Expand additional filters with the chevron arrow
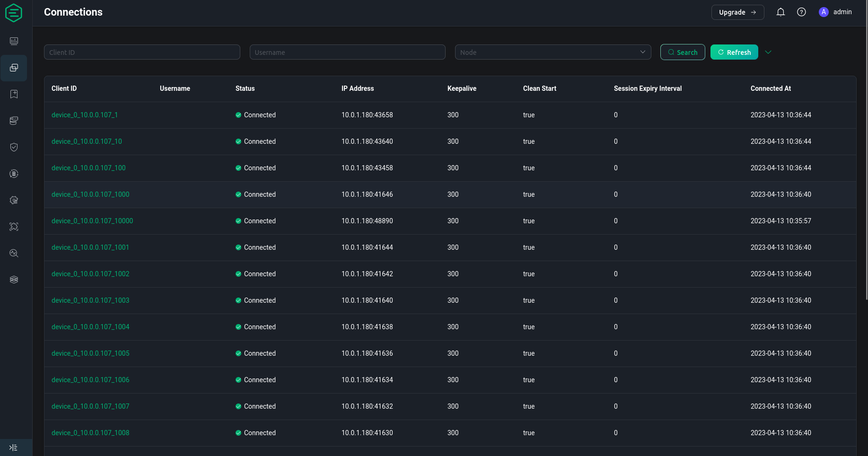This screenshot has height=456, width=868. point(768,52)
